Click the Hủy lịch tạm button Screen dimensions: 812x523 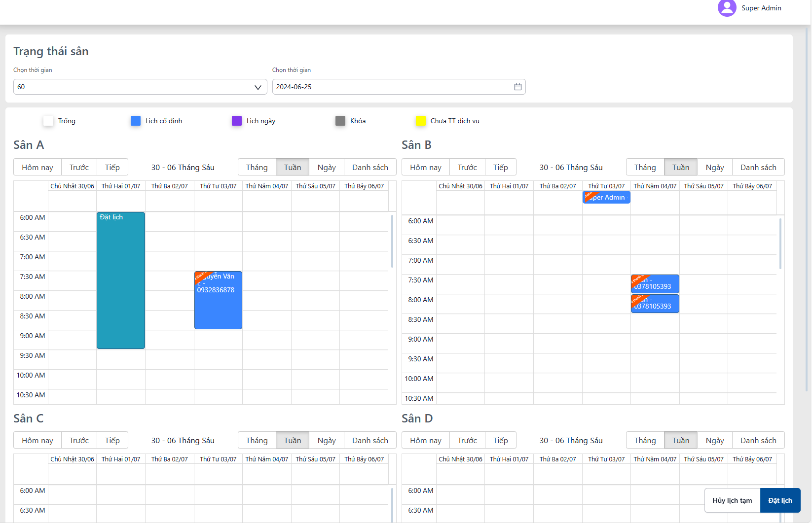coord(732,500)
